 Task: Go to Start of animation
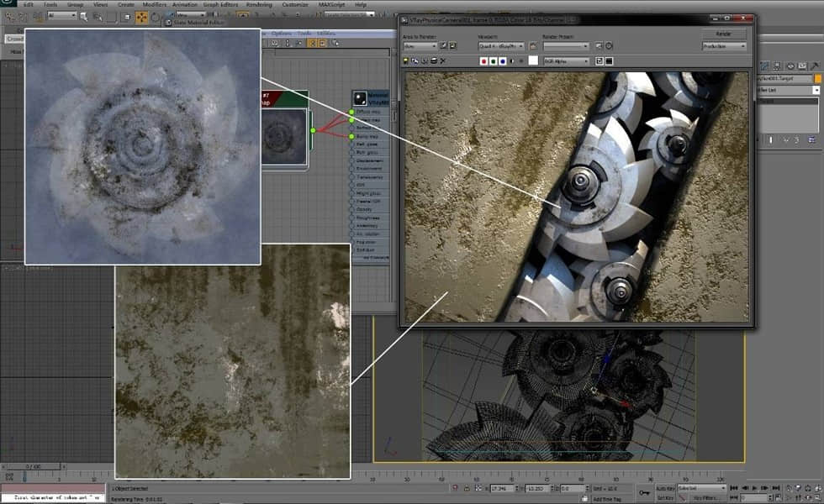734,488
